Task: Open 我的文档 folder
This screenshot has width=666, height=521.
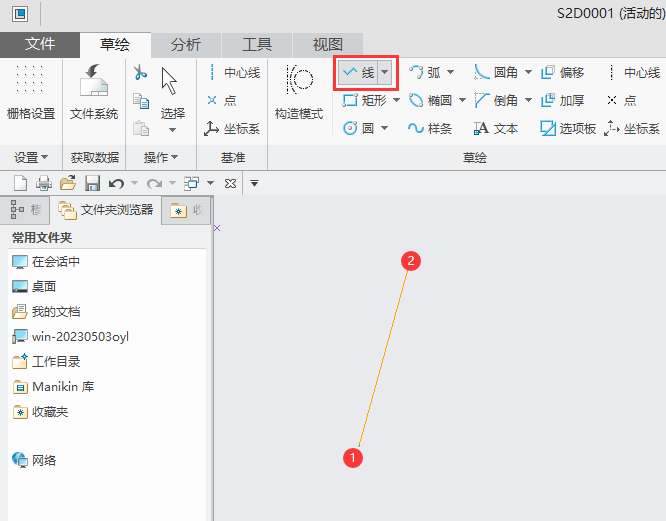Action: coord(46,312)
